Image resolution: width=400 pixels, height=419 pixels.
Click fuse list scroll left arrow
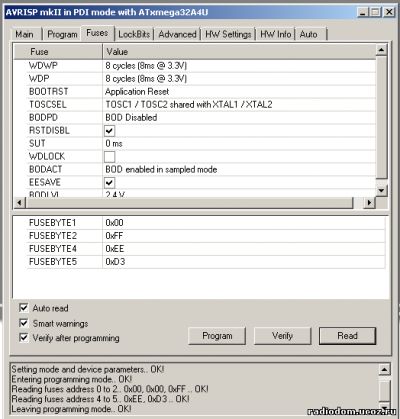click(19, 202)
